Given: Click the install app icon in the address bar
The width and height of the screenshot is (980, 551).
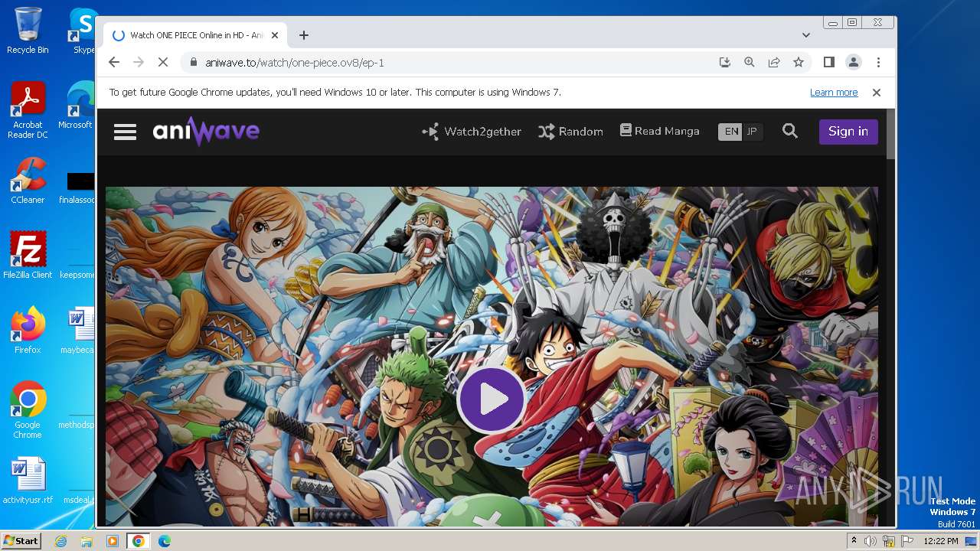Looking at the screenshot, I should tap(725, 63).
